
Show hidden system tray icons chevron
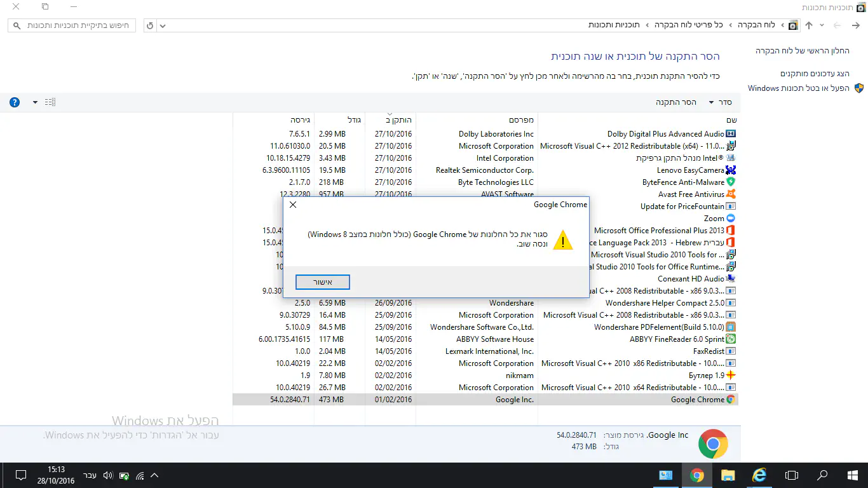coord(154,475)
